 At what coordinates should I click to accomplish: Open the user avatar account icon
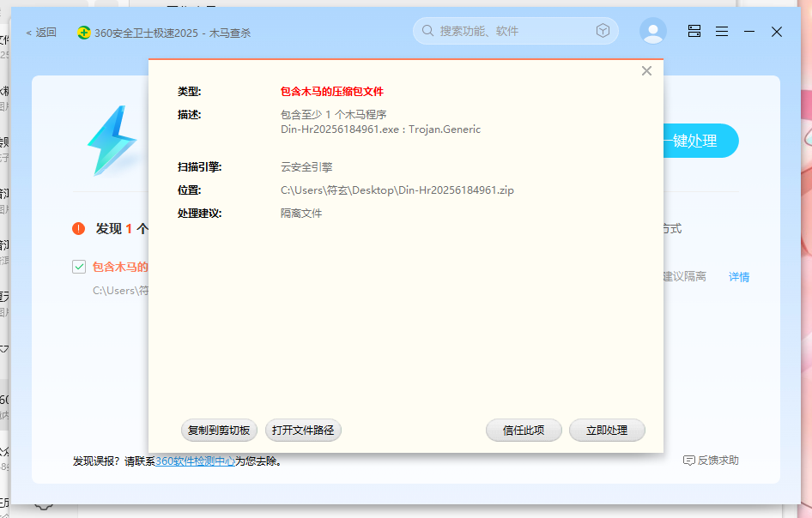tap(653, 31)
